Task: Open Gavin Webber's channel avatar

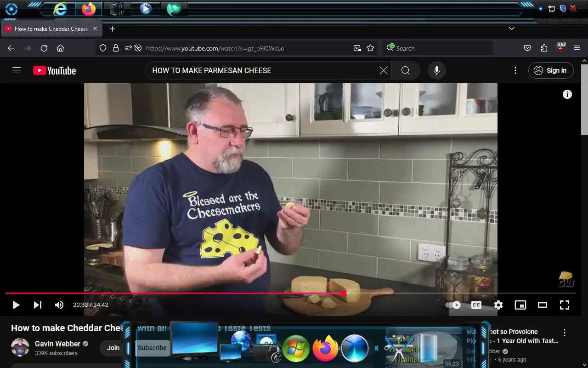Action: pos(20,347)
